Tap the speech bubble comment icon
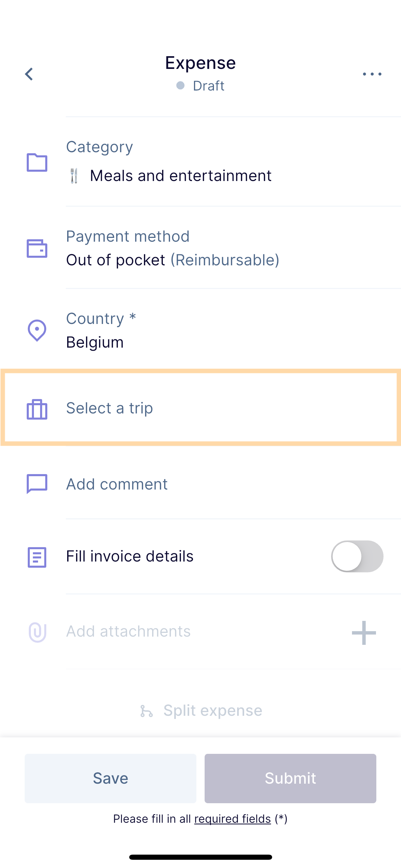Viewport: 401px width, 868px height. click(37, 484)
